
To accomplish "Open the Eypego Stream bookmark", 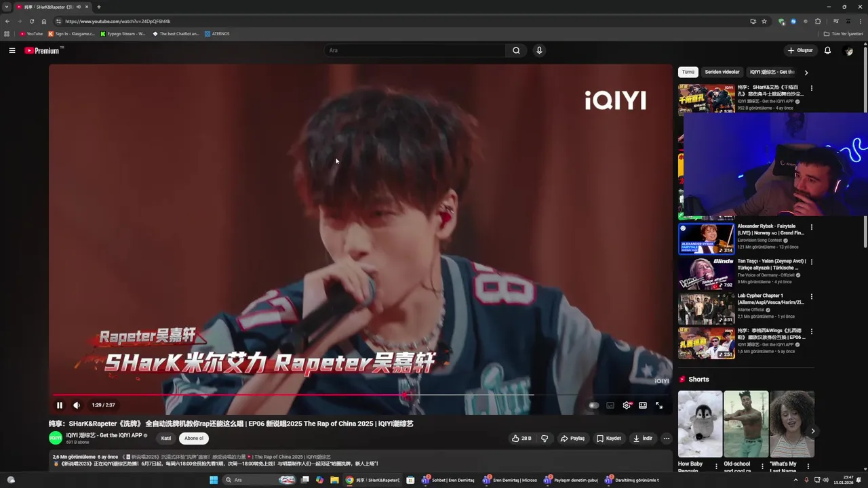I will 123,34.
